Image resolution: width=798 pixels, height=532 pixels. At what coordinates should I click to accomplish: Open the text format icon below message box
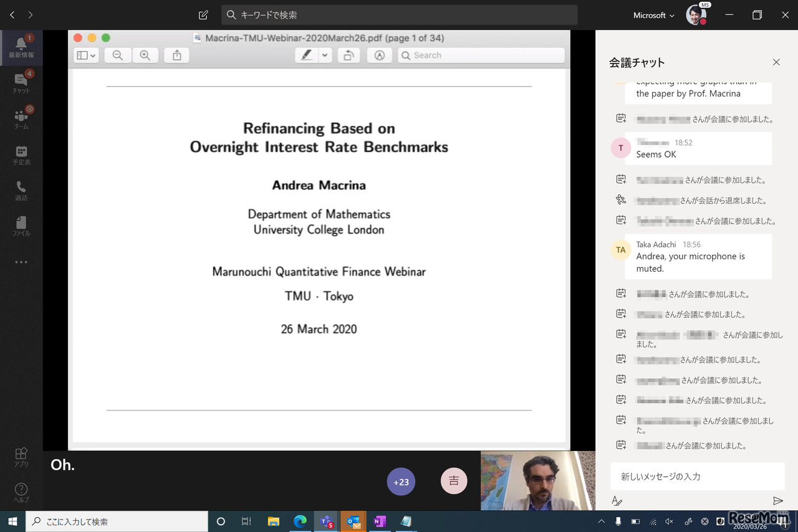click(617, 501)
